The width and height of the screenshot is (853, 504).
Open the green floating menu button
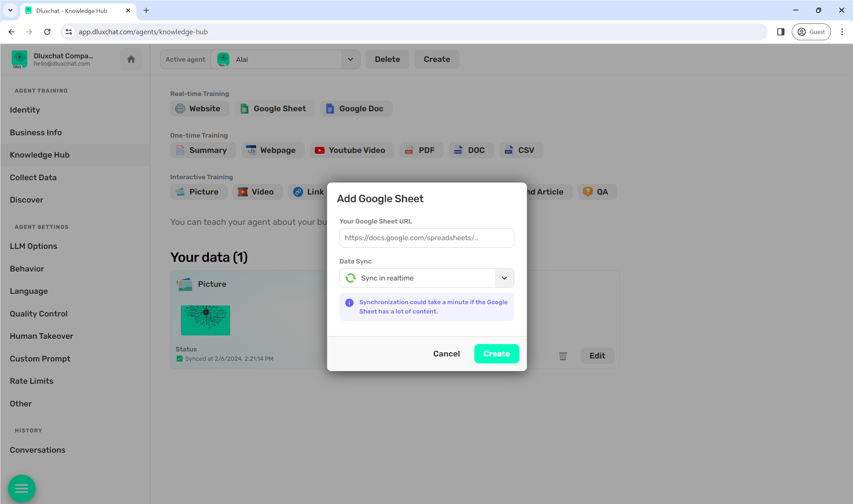point(22,488)
